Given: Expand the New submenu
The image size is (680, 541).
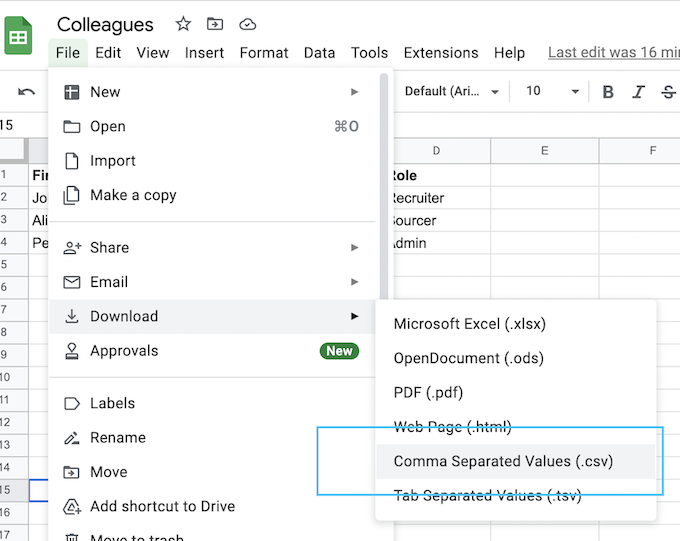Looking at the screenshot, I should tap(212, 92).
